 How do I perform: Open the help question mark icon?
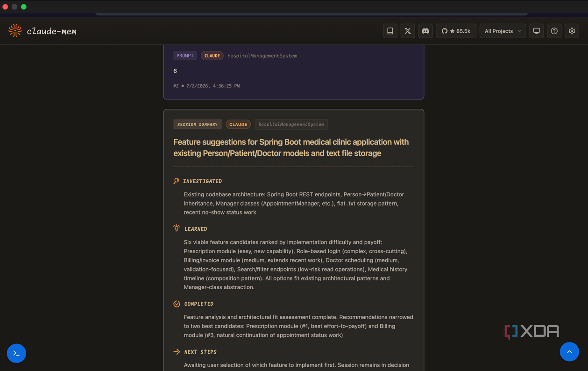(554, 31)
